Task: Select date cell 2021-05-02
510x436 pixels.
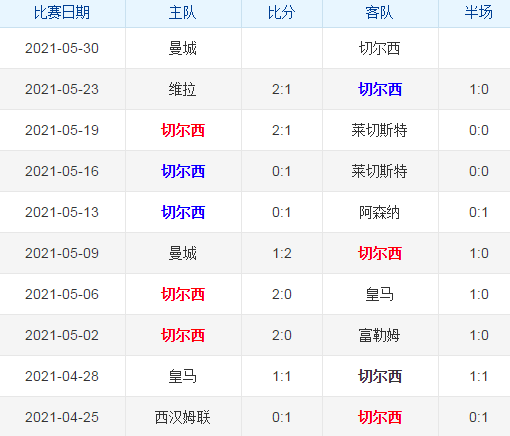Action: [x=62, y=335]
